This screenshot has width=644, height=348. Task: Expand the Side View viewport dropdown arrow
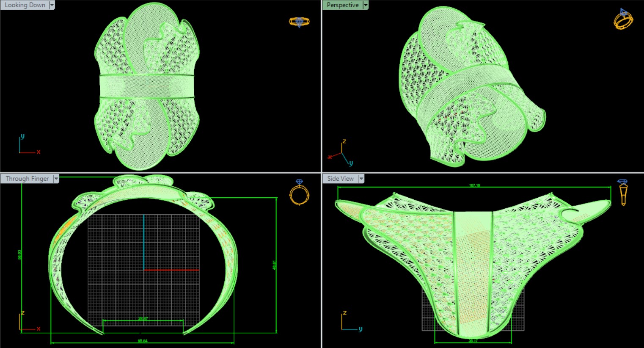point(361,179)
